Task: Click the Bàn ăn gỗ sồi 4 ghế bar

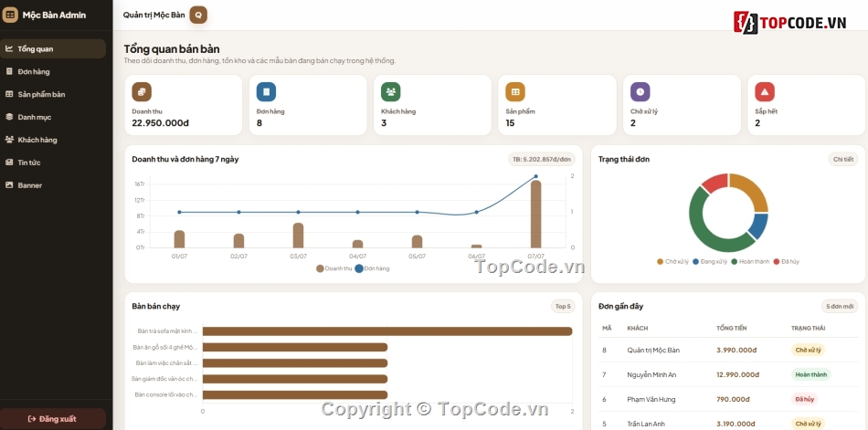Action: coord(295,348)
